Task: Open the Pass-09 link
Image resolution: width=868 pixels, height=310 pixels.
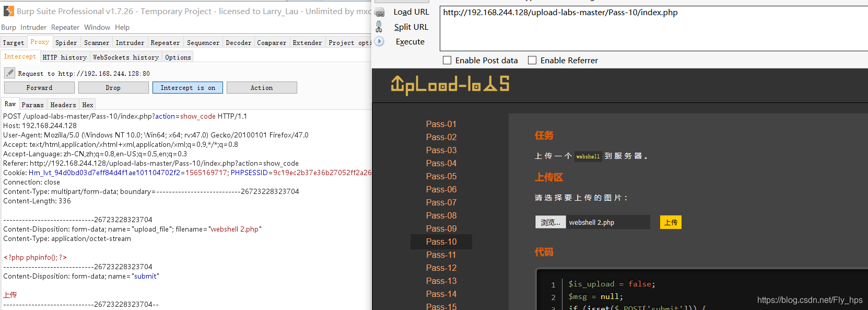Action: pos(441,228)
